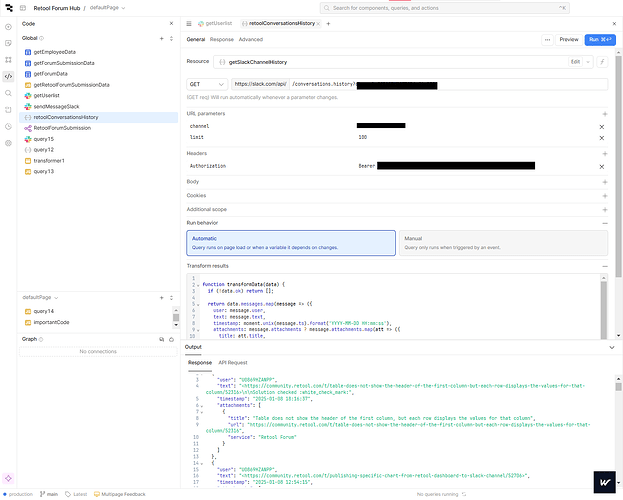Collapse the Output panel
This screenshot has height=500, width=623.
(x=611, y=347)
